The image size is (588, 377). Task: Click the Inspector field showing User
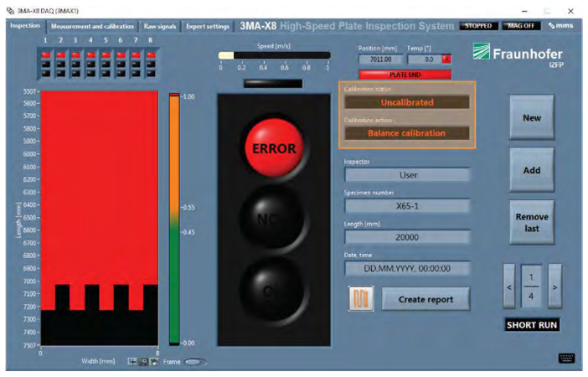(407, 175)
